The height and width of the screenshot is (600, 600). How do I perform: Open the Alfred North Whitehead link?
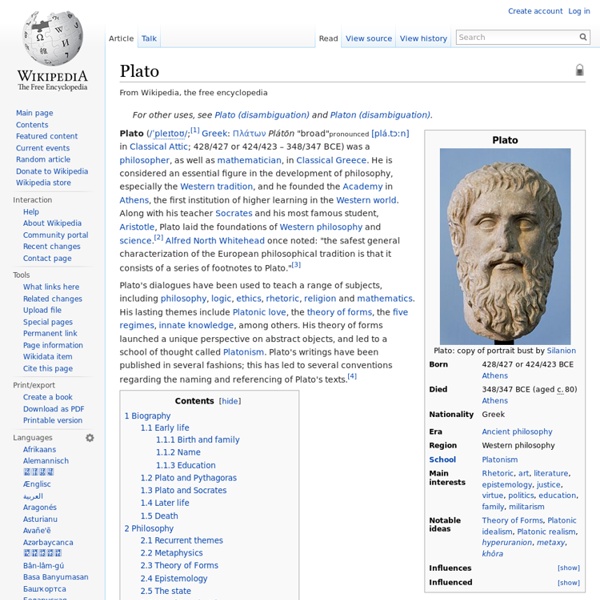click(x=215, y=241)
